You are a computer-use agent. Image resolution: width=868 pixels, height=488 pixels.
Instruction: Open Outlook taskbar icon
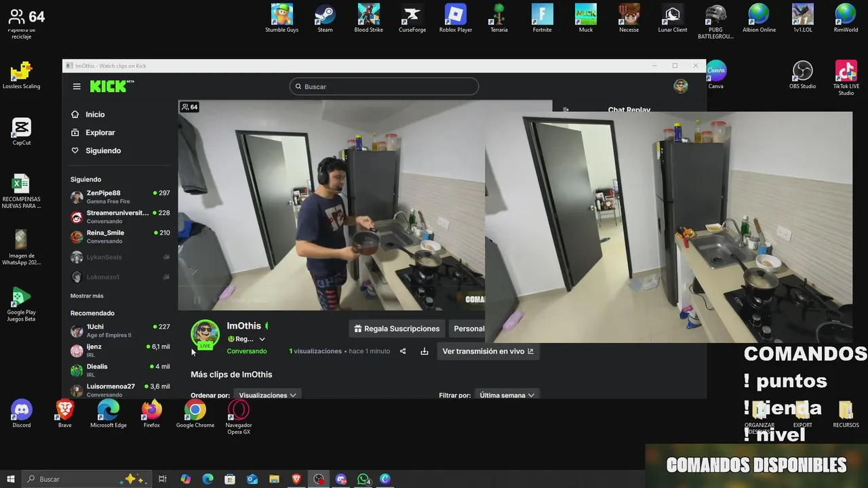pos(252,479)
